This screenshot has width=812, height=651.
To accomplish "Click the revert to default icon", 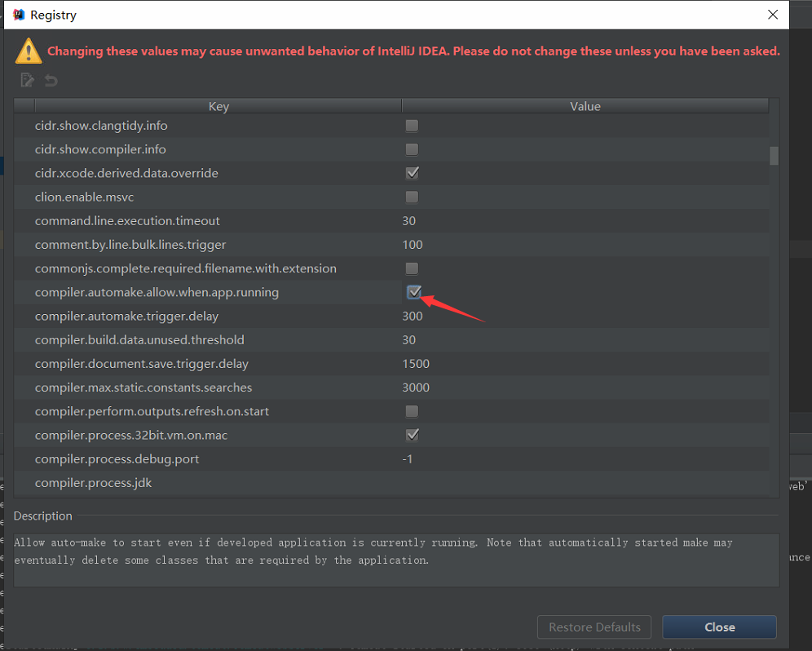I will tap(51, 80).
